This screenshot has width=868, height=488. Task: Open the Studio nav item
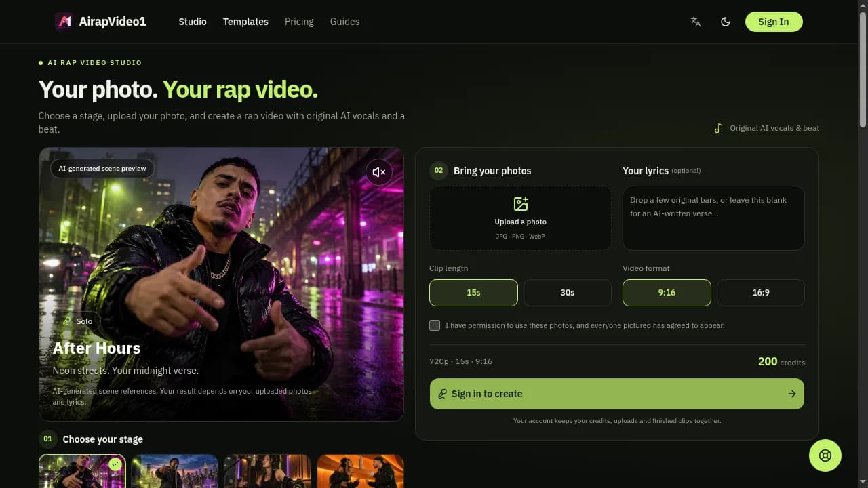193,22
